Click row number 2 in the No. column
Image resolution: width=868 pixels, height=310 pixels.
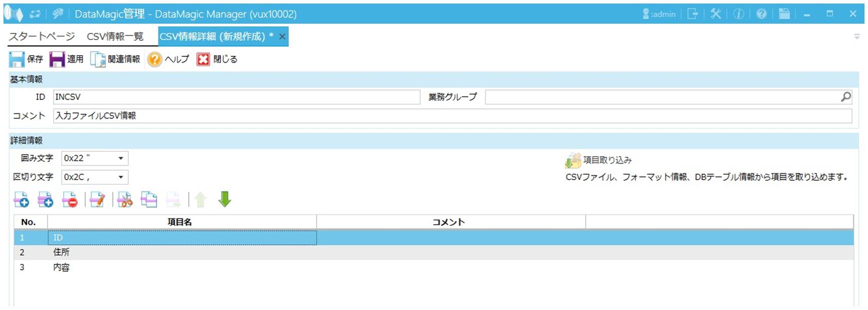(x=22, y=252)
